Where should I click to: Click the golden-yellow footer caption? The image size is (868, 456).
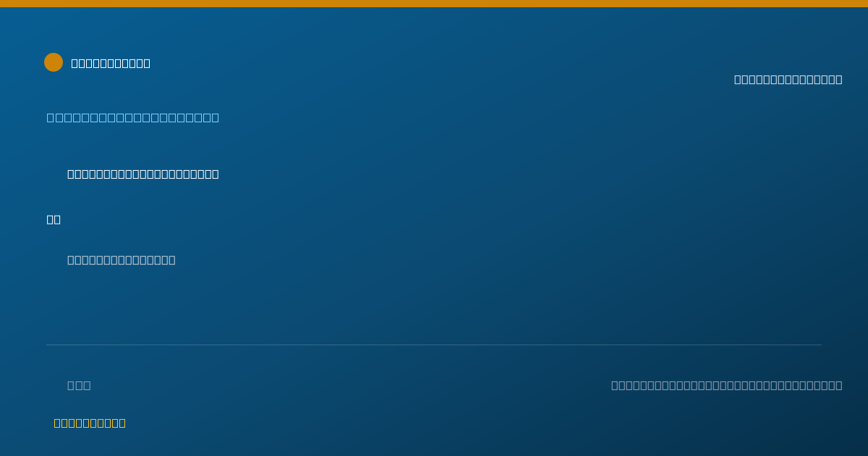[90, 423]
